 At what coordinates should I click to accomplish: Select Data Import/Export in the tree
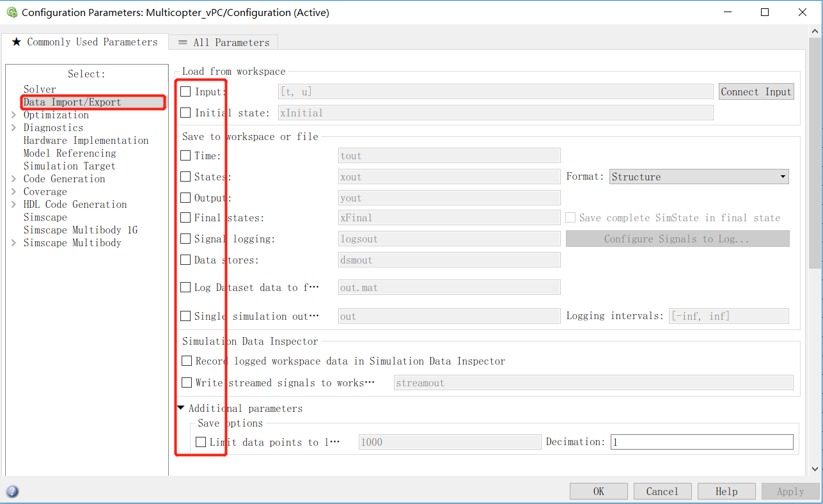(72, 102)
